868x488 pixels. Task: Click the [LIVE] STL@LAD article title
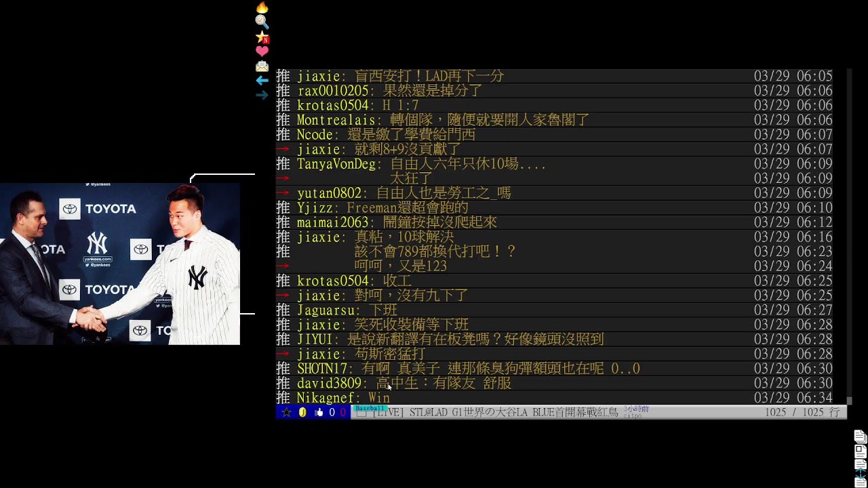[495, 413]
